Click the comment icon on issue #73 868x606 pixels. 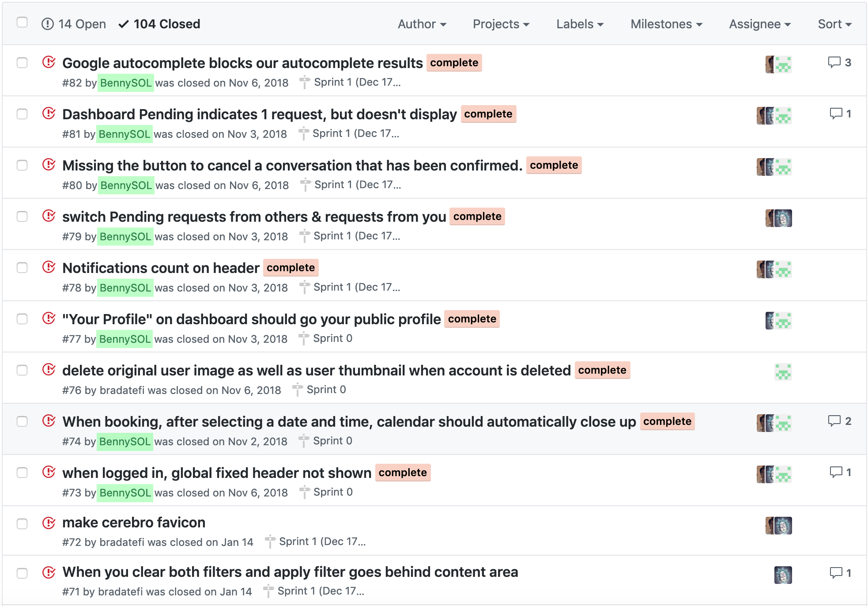(x=836, y=473)
